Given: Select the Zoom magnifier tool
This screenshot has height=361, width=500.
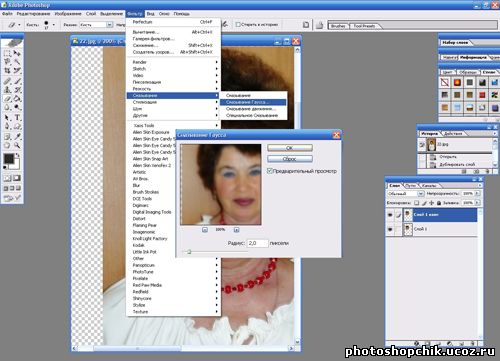Looking at the screenshot, I should point(17,146).
